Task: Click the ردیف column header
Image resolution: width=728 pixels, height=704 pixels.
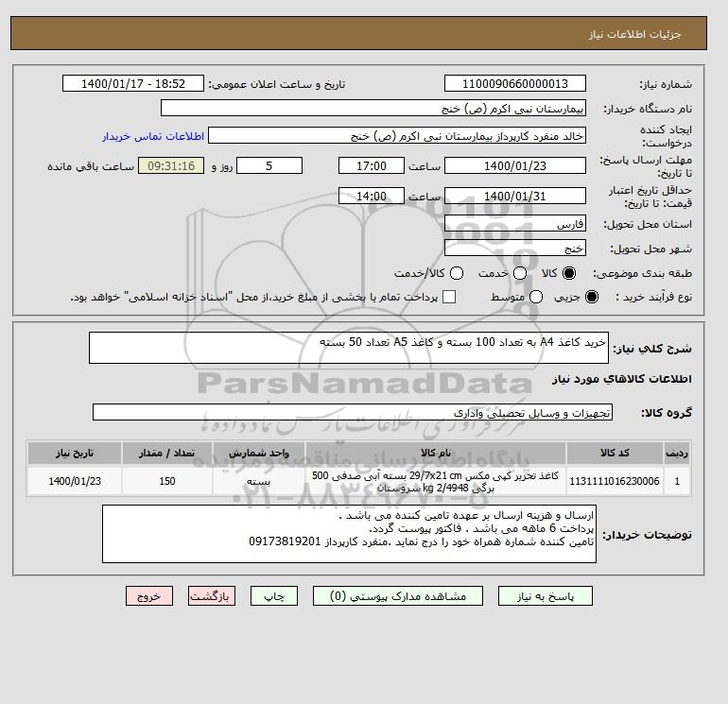Action: tap(677, 453)
